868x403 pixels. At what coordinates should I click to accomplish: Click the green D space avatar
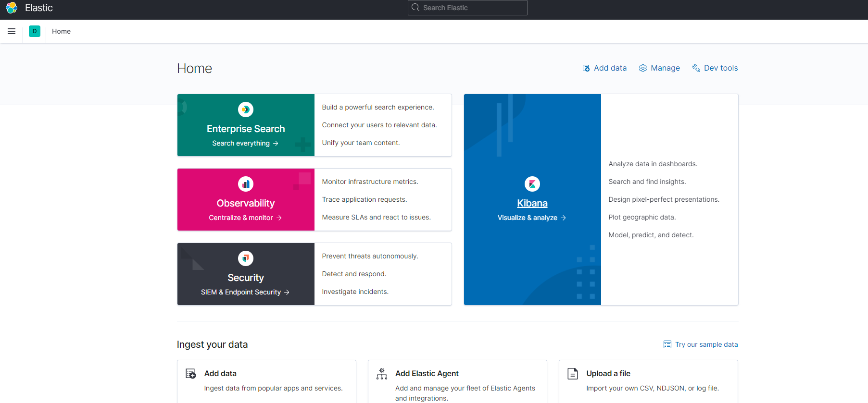coord(35,31)
